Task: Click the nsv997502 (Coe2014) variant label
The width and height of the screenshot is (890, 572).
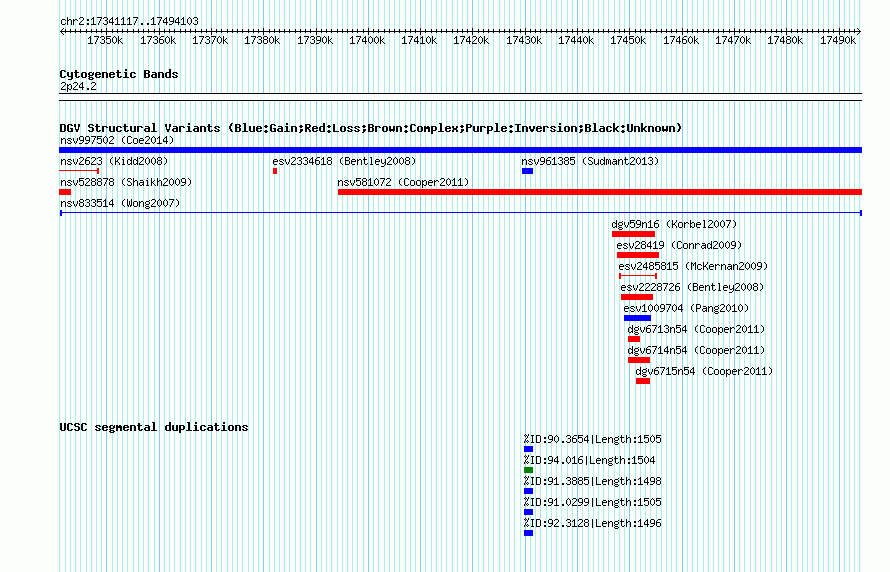Action: tap(117, 140)
